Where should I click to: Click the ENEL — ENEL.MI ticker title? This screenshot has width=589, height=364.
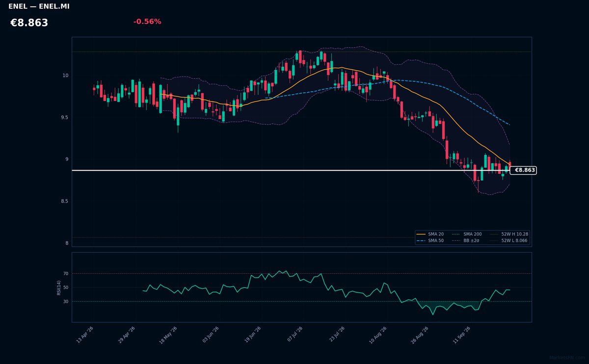(39, 6)
